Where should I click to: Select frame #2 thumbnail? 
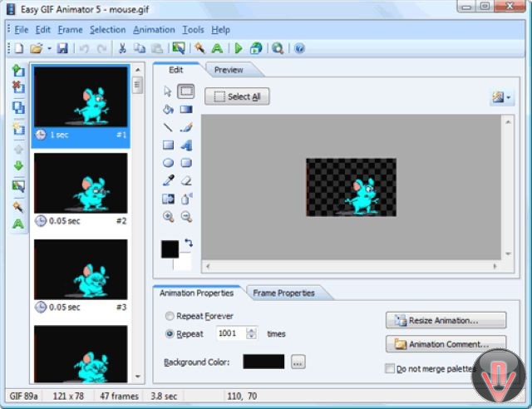pos(81,183)
